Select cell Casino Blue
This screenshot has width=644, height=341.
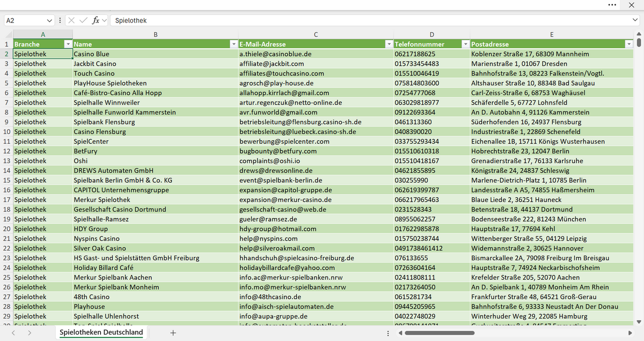point(155,54)
